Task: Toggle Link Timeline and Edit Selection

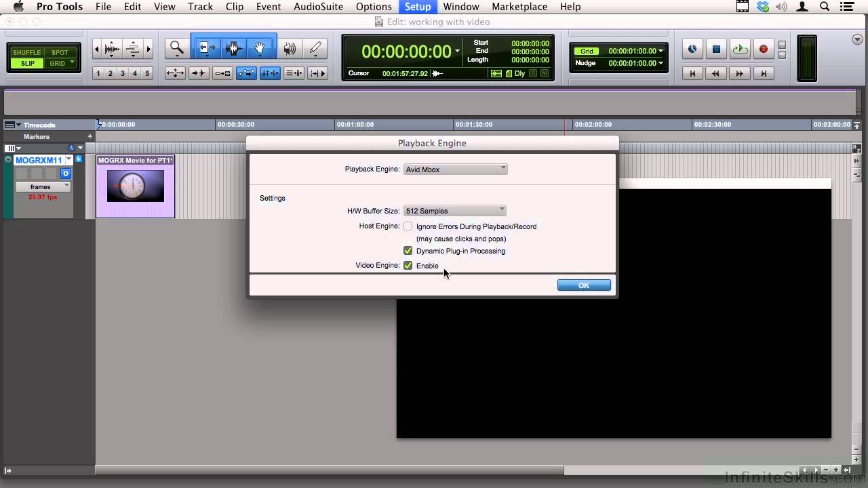Action: coord(270,73)
